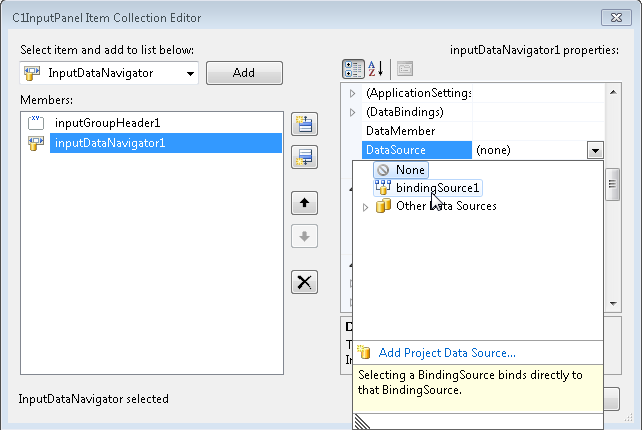Click the DataSource dropdown arrow
642x430 pixels.
595,150
